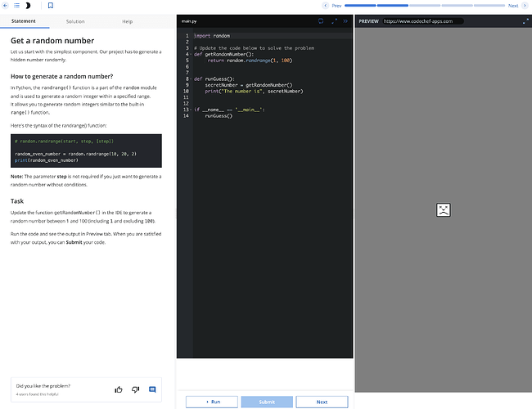Open the feedback comment icon

(152, 389)
